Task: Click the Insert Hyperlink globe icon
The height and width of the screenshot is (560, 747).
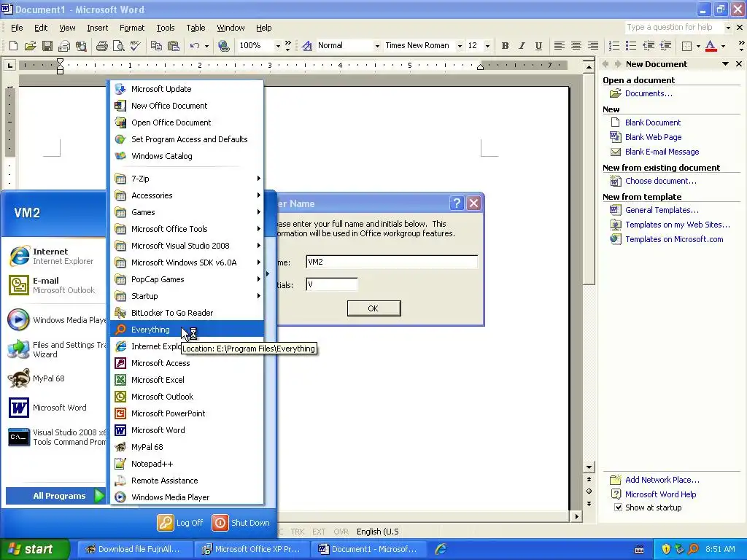Action: (x=223, y=46)
